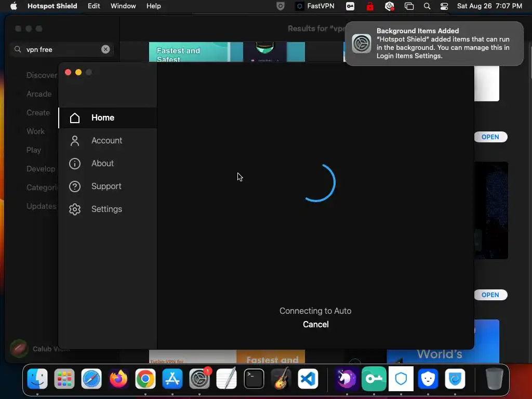This screenshot has width=532, height=399.
Task: Click the Settings gear icon in sidebar
Action: (x=75, y=209)
